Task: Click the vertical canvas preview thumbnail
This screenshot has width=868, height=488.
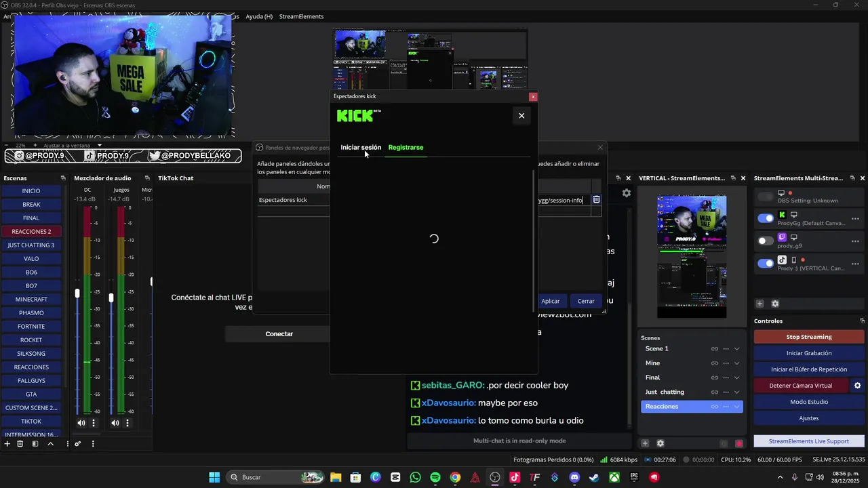Action: pos(692,256)
